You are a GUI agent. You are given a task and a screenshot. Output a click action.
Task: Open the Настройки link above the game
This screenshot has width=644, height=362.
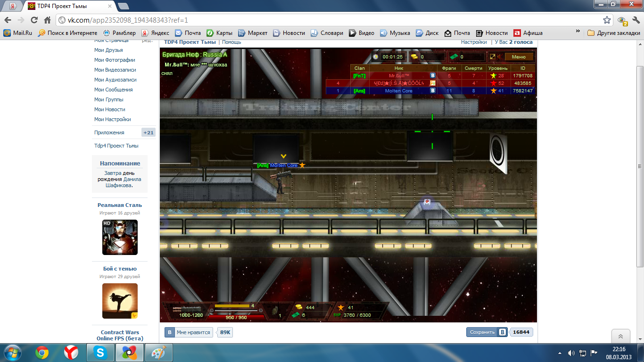pos(474,42)
